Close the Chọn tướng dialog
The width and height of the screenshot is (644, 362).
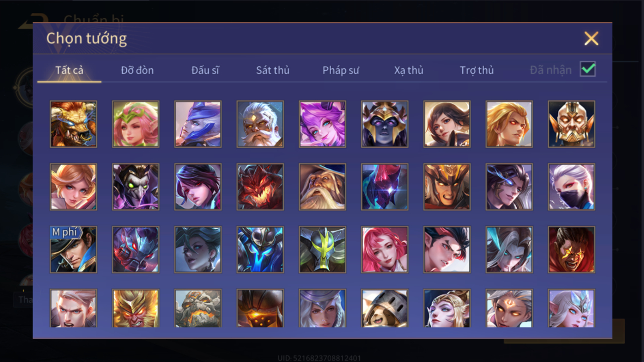coord(591,39)
